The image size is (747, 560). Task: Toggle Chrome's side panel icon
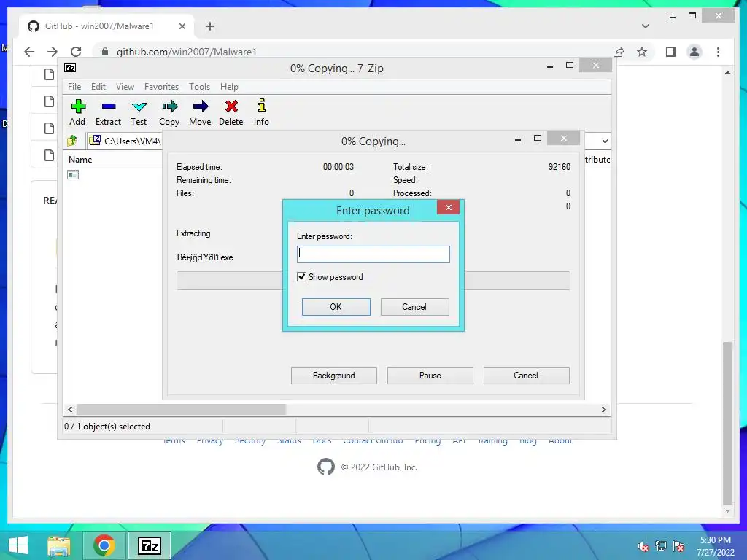pos(671,52)
